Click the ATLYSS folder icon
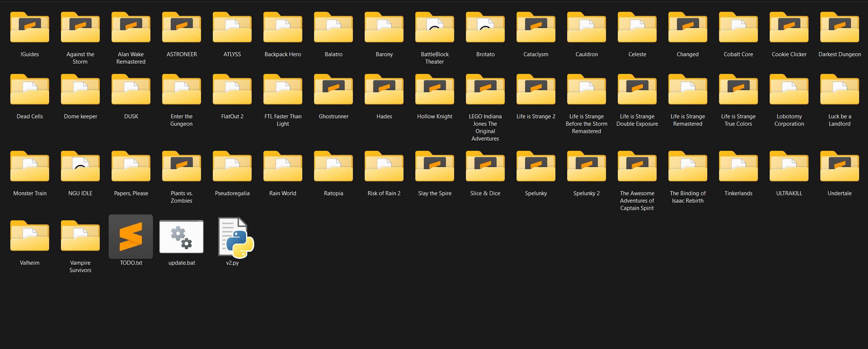 tap(232, 27)
